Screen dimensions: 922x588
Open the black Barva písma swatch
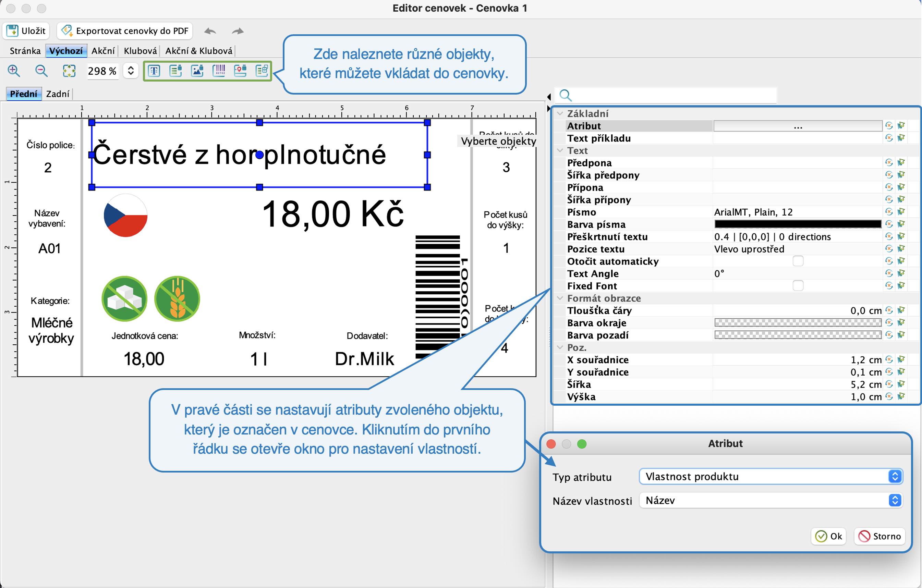[x=798, y=224]
